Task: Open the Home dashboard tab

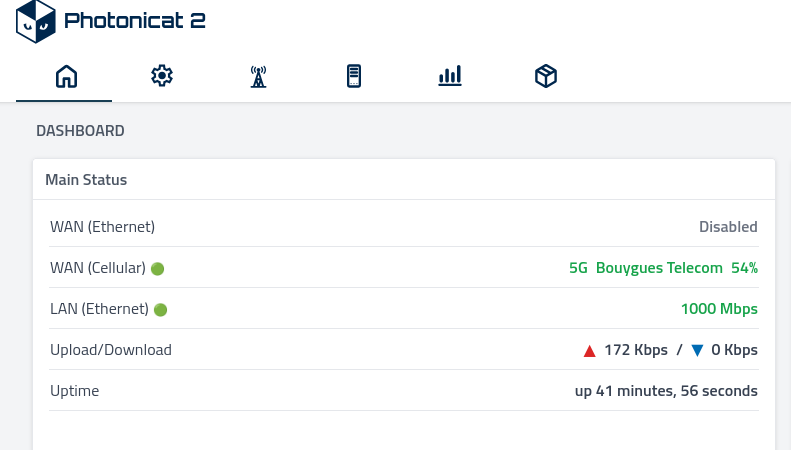Action: pyautogui.click(x=66, y=76)
